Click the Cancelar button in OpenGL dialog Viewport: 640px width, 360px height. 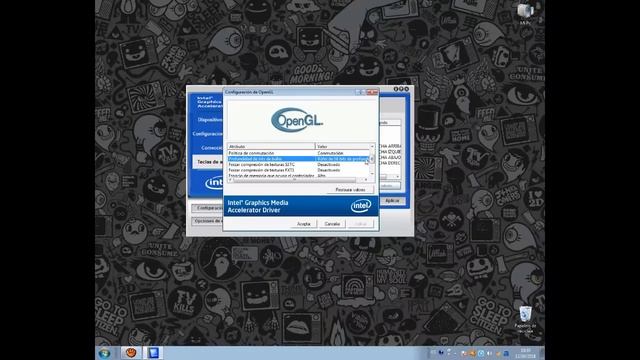coord(332,224)
